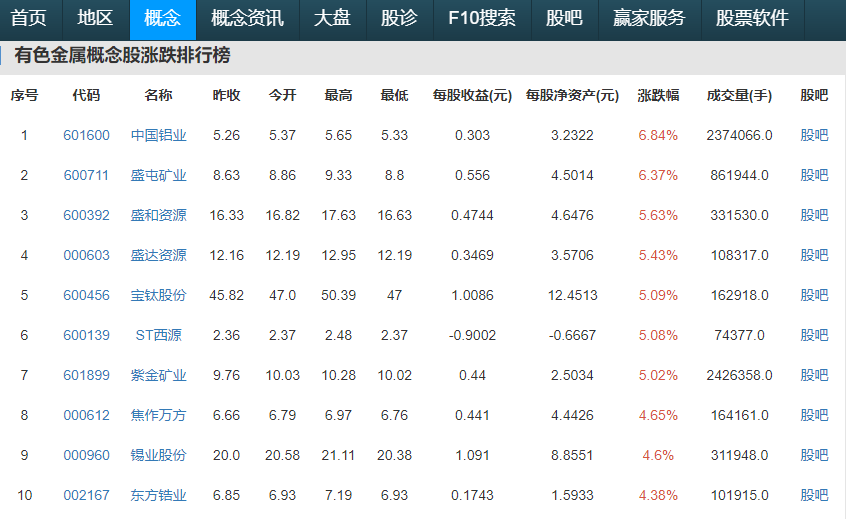Open the 股吧 navigation tab

point(564,18)
